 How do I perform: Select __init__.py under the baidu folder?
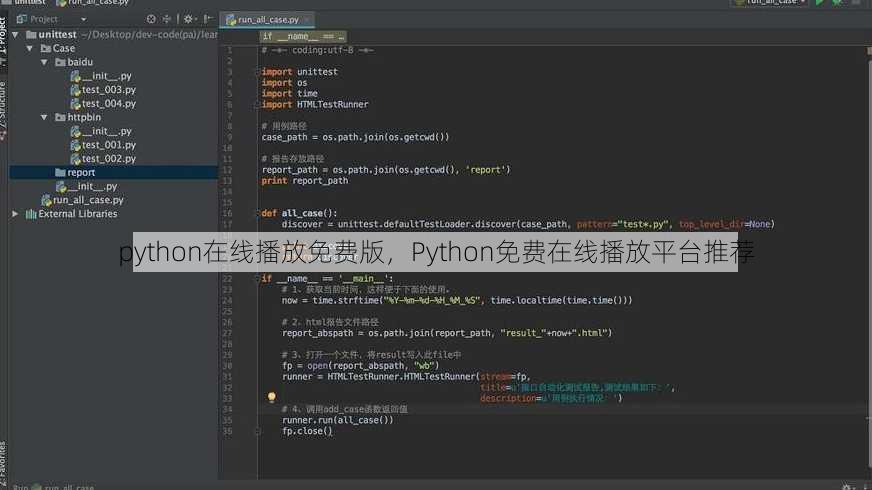[107, 76]
